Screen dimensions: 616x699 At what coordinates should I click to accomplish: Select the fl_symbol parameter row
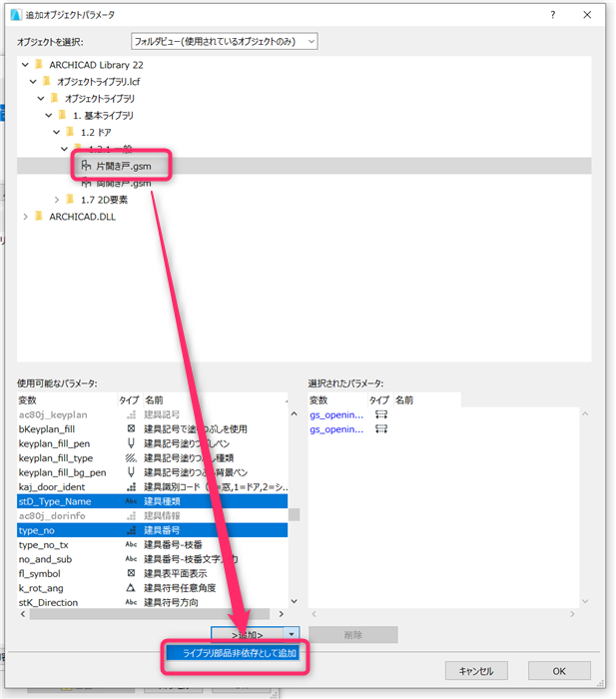click(152, 574)
